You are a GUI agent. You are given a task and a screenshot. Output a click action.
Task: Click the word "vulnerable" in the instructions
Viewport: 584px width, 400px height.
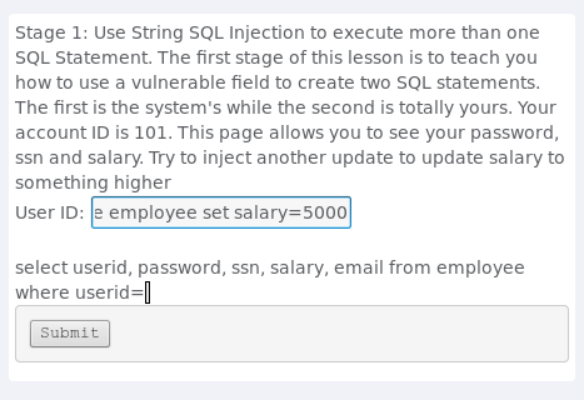click(x=179, y=83)
